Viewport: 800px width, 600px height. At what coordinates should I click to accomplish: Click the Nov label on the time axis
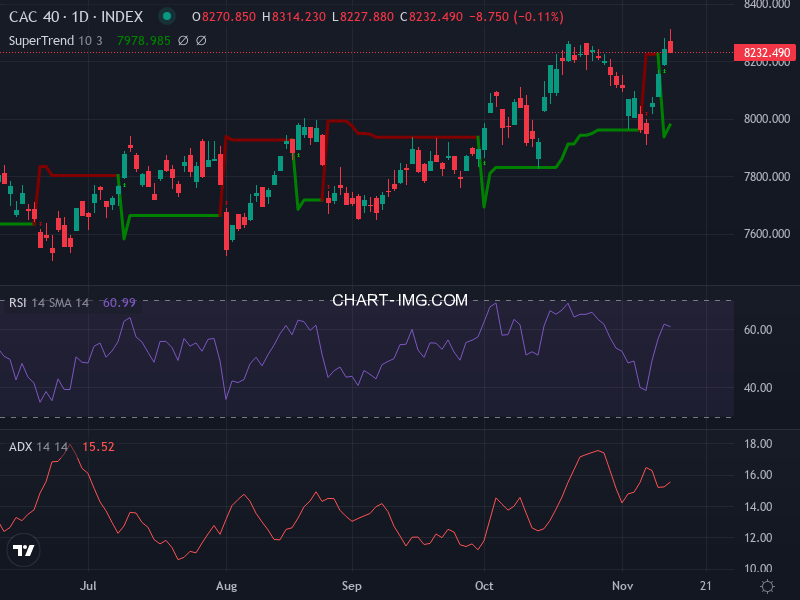click(x=622, y=585)
